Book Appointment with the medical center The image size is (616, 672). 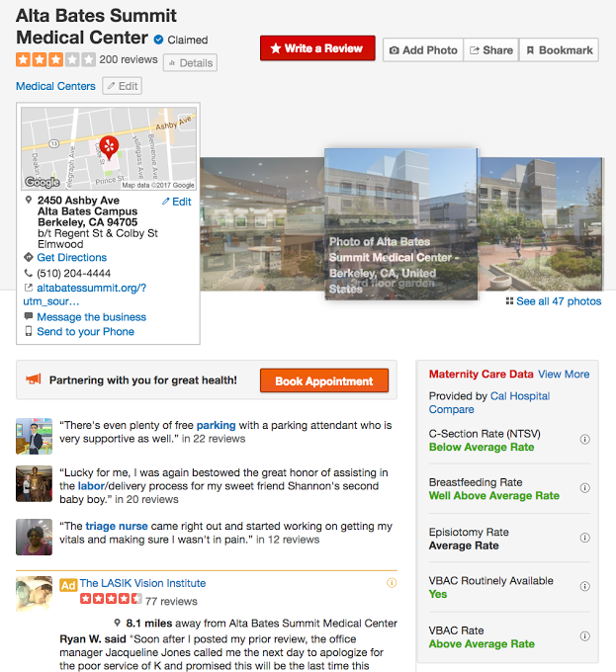[324, 381]
